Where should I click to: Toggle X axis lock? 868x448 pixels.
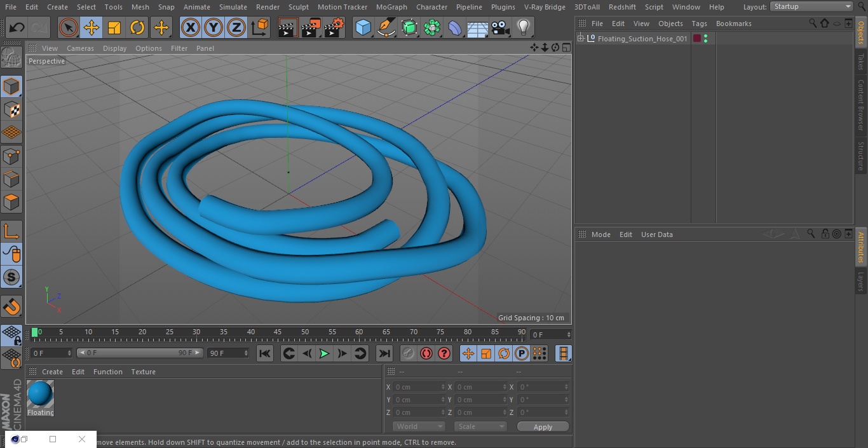click(x=191, y=28)
